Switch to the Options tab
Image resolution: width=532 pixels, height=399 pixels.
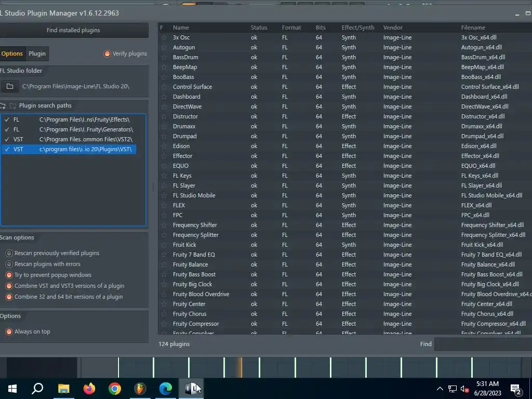(12, 54)
